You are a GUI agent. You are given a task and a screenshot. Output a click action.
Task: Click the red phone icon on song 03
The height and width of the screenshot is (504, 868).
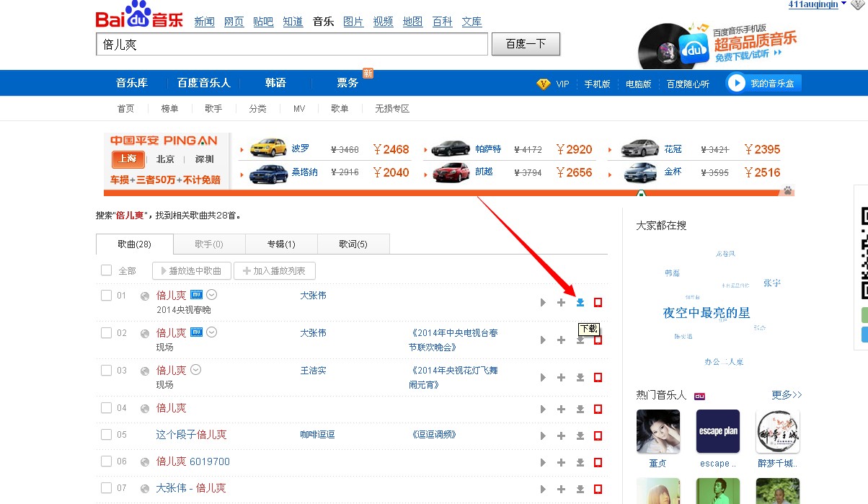(x=598, y=377)
